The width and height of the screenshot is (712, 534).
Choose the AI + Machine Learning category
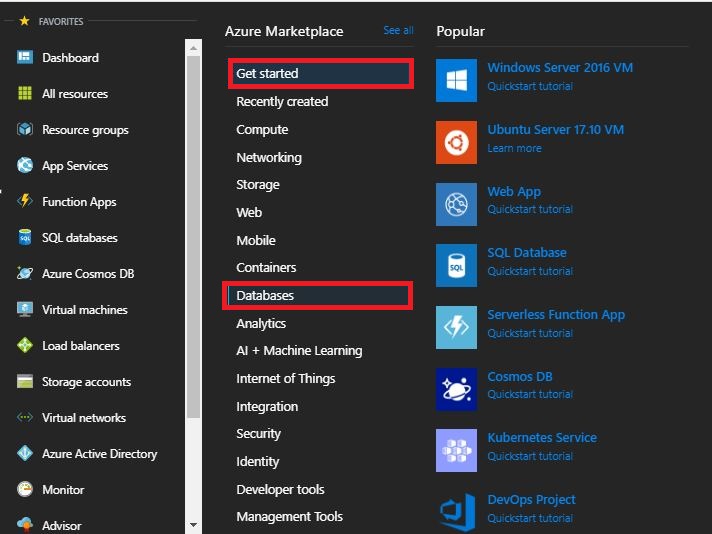coord(299,351)
